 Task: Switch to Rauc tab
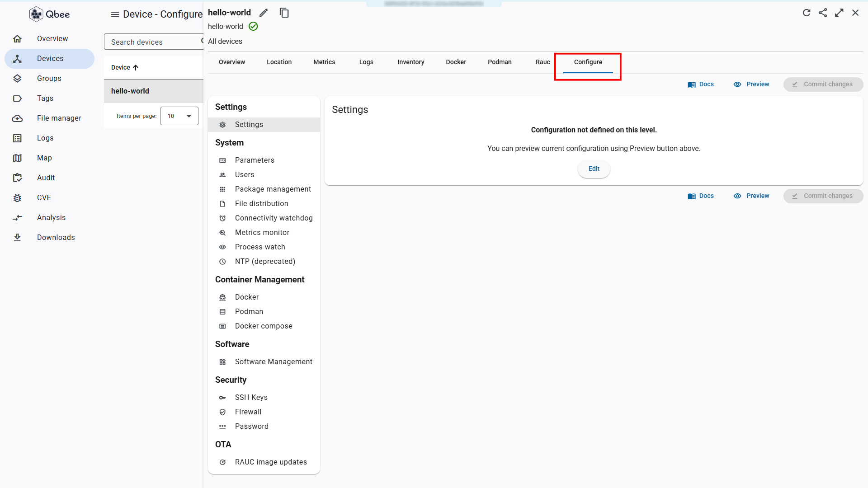click(x=543, y=62)
